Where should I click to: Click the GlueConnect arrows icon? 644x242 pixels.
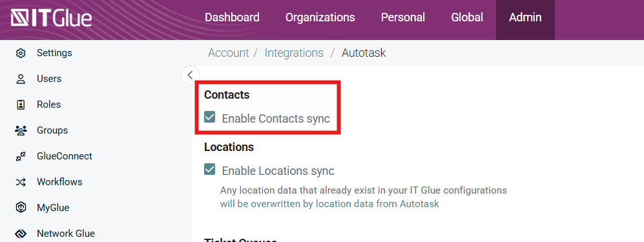pyautogui.click(x=21, y=156)
